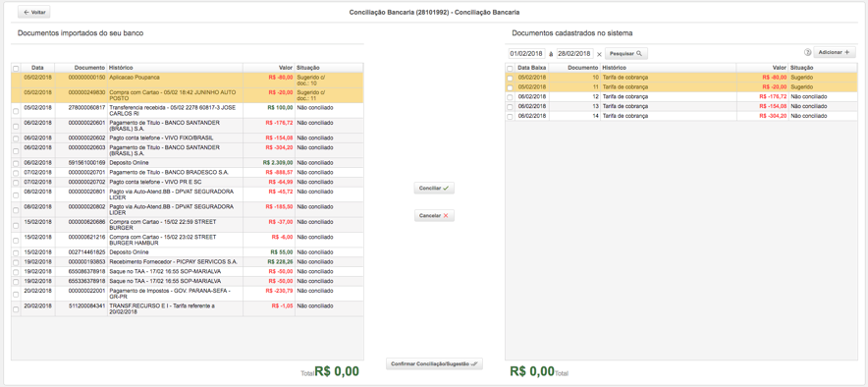868x387 pixels.
Task: Check the STREET BURGER HAMBUR row checkbox
Action: [x=16, y=240]
